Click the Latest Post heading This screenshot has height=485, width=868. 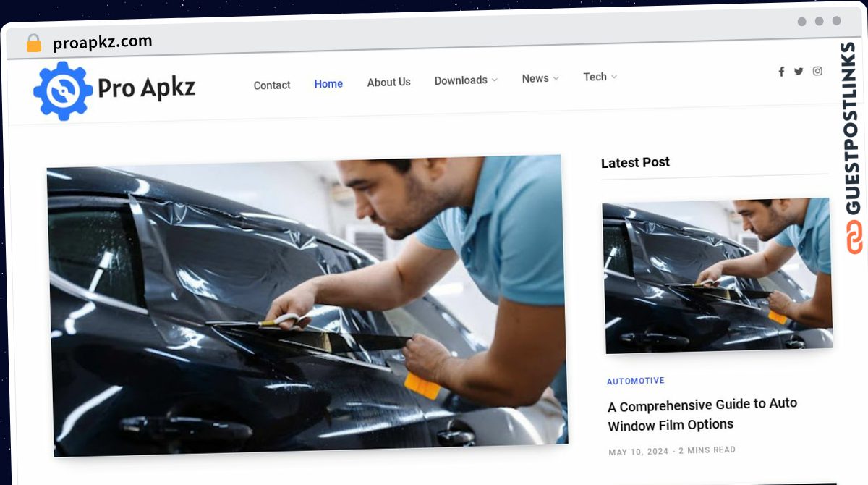coord(636,163)
